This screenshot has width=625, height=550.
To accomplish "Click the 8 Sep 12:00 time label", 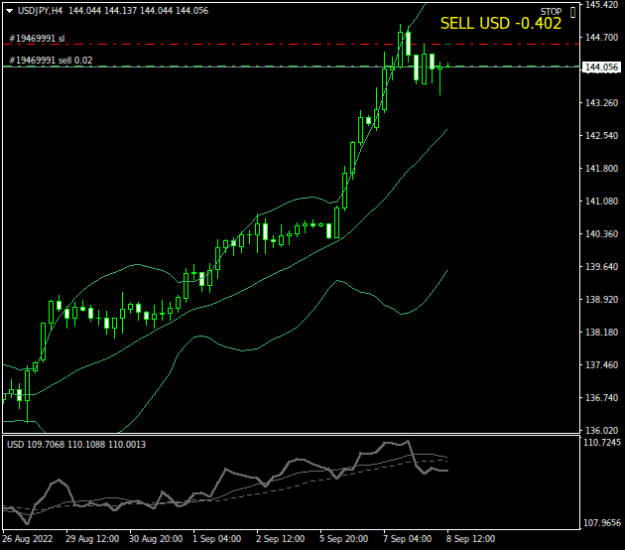I will click(x=470, y=539).
